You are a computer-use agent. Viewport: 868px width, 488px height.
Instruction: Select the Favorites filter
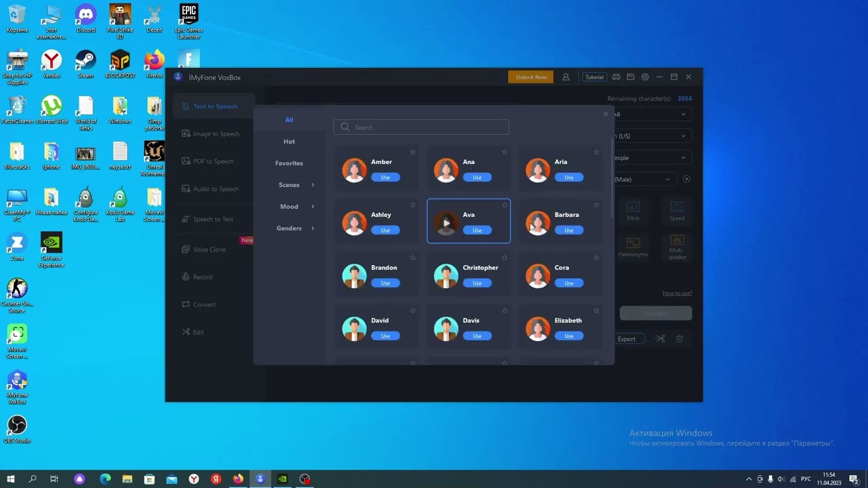[289, 163]
